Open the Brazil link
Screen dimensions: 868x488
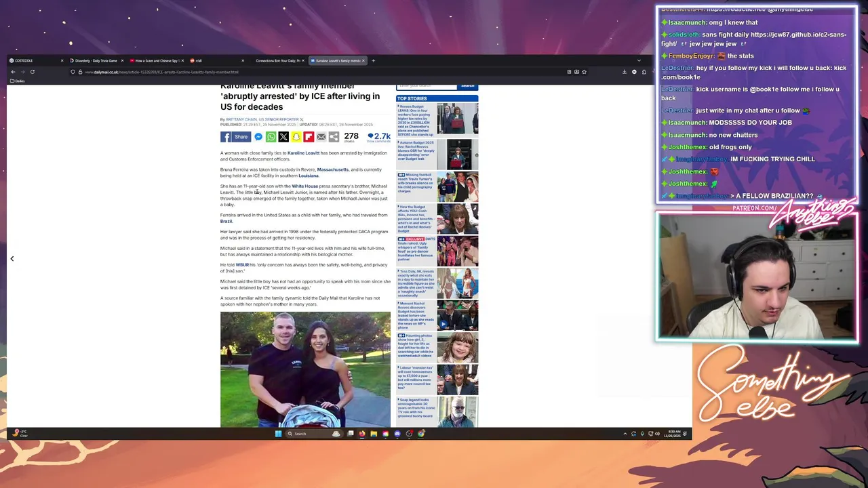(x=226, y=222)
